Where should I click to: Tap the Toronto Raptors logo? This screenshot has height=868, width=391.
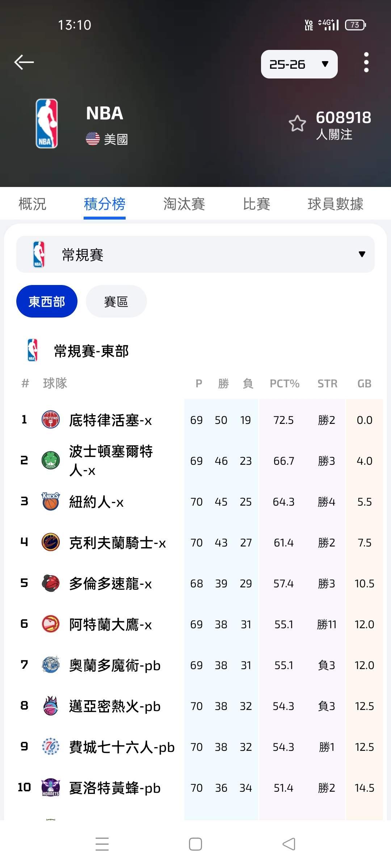[x=51, y=583]
